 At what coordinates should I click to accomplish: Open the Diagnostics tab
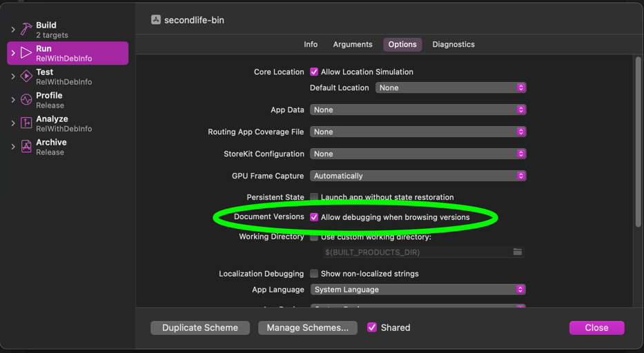tap(453, 44)
